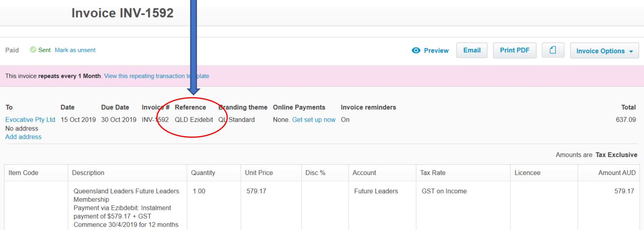Click Mark as unsent link

75,50
